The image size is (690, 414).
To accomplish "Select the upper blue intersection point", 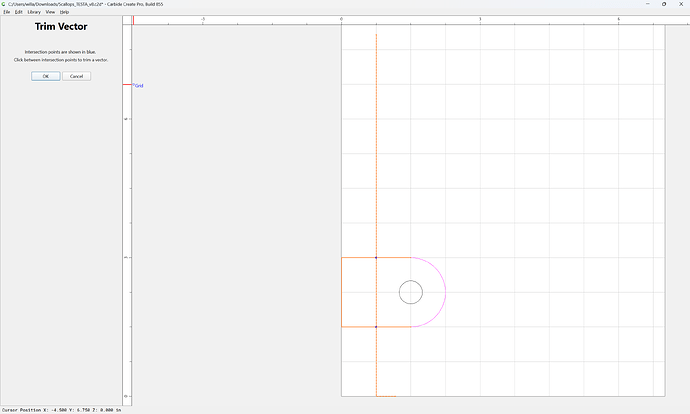I will click(x=376, y=257).
